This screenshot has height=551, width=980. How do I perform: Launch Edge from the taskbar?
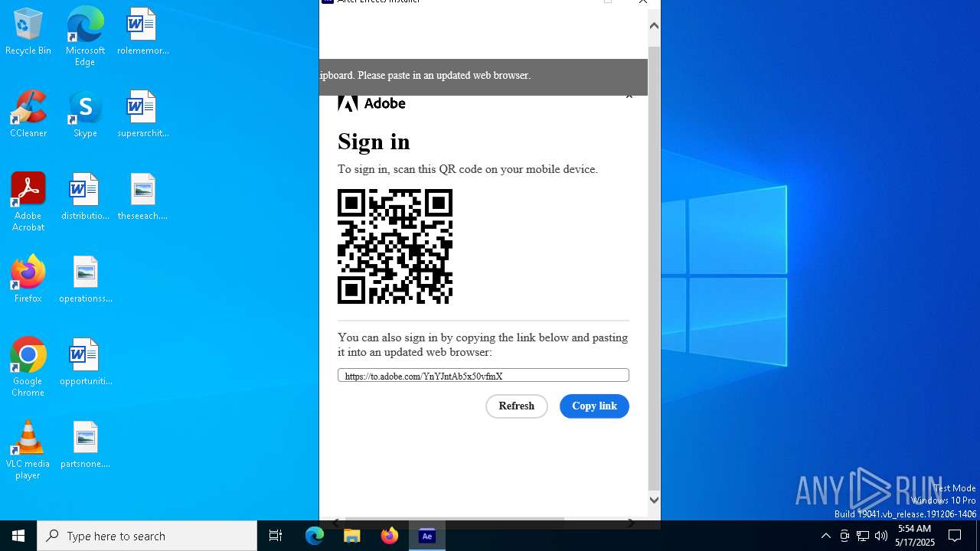(x=315, y=536)
